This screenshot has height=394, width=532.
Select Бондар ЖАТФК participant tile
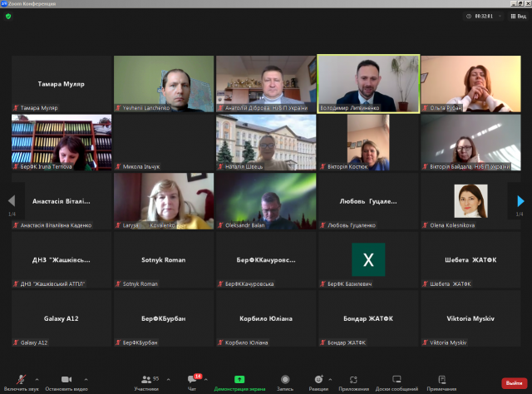click(368, 318)
